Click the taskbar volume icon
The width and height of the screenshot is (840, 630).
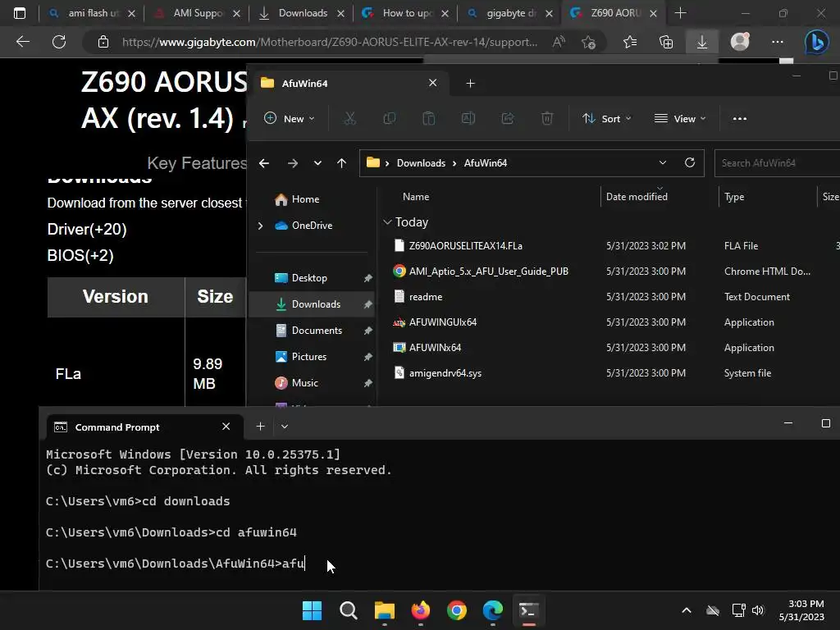(x=757, y=610)
